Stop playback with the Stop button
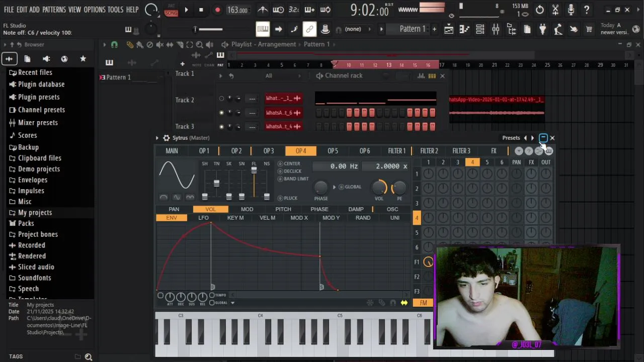The image size is (644, 362). pyautogui.click(x=201, y=10)
